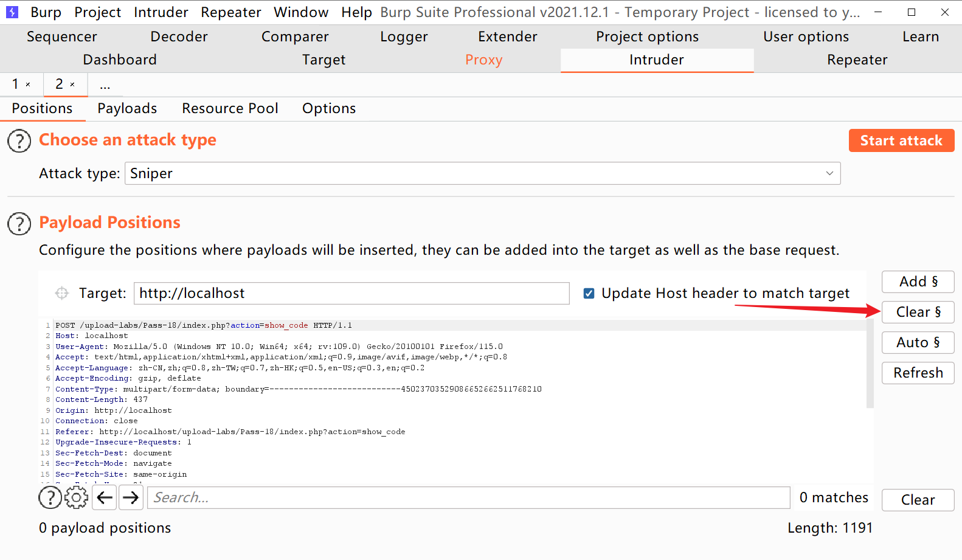Open the Burp menu
The height and width of the screenshot is (560, 962).
[x=46, y=12]
